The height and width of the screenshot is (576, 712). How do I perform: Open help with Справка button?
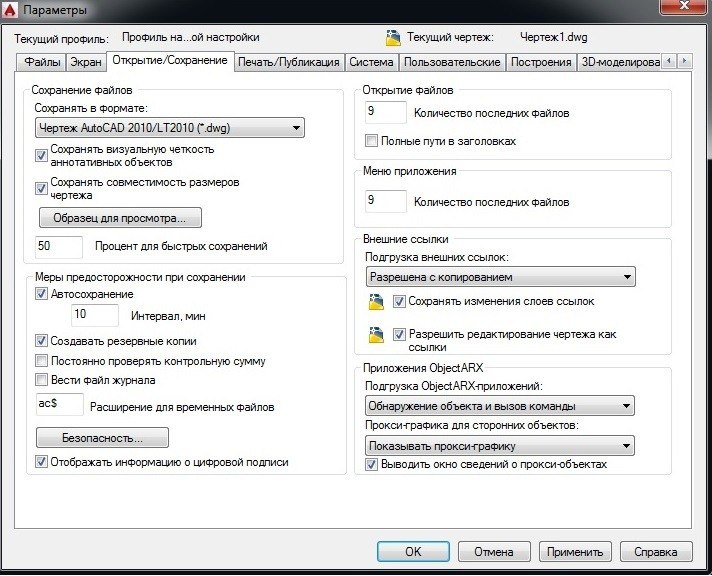[656, 551]
